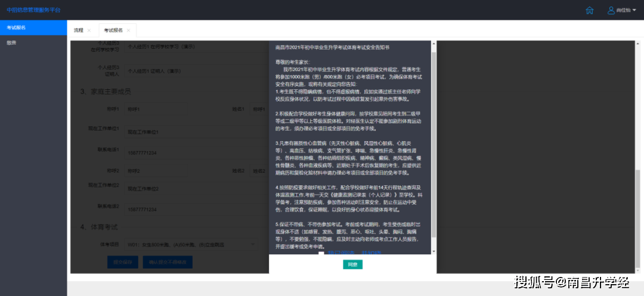This screenshot has height=296, width=644.
Task: Click the notice dialog scrollbar up arrow
Action: 434,43
